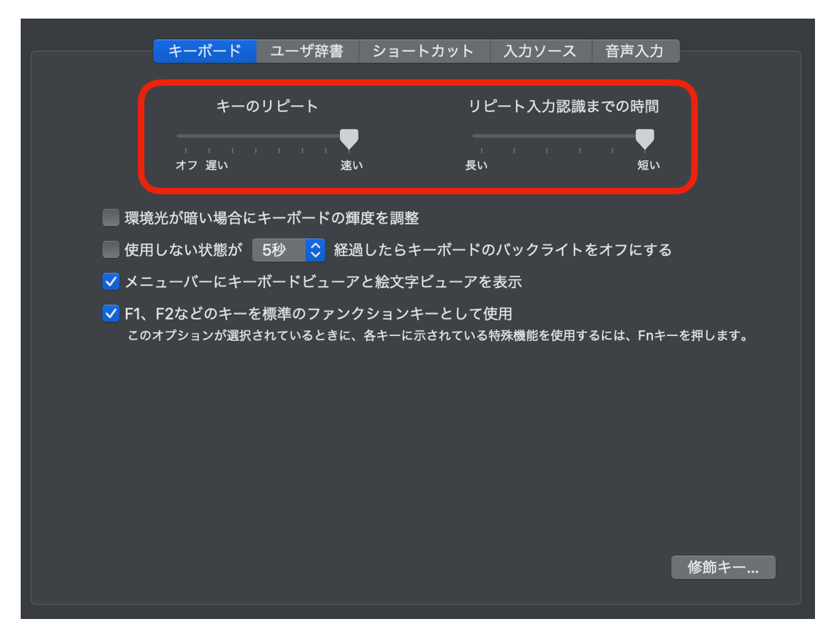This screenshot has width=840, height=639.
Task: Switch to the キーボード tab
Action: pos(204,51)
